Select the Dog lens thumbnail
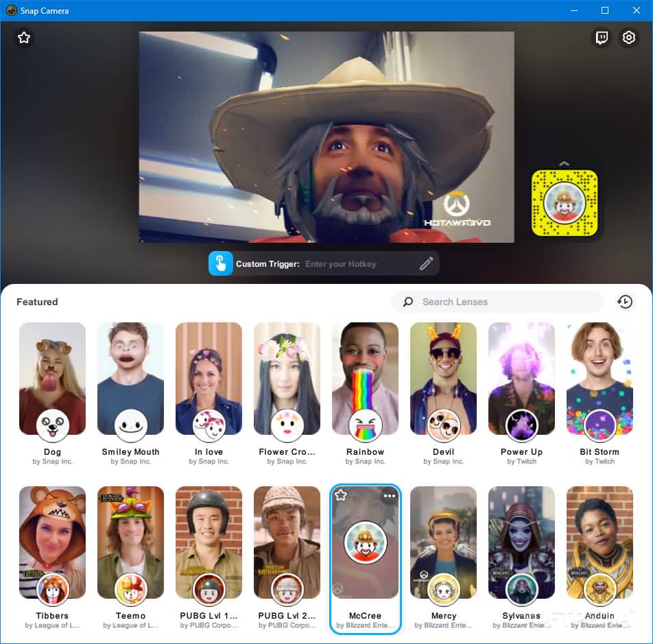This screenshot has width=653, height=644. [x=52, y=379]
